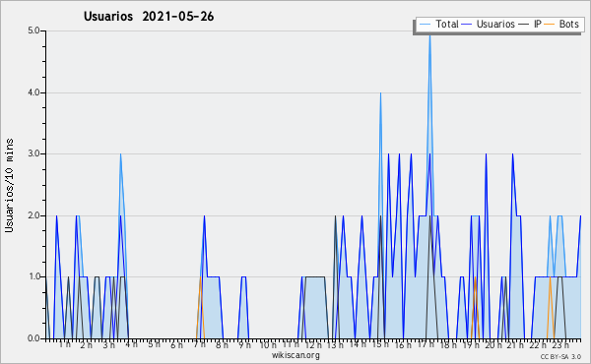Click the y-axis value 1.0
Screen dimensions: 591x364
point(33,277)
